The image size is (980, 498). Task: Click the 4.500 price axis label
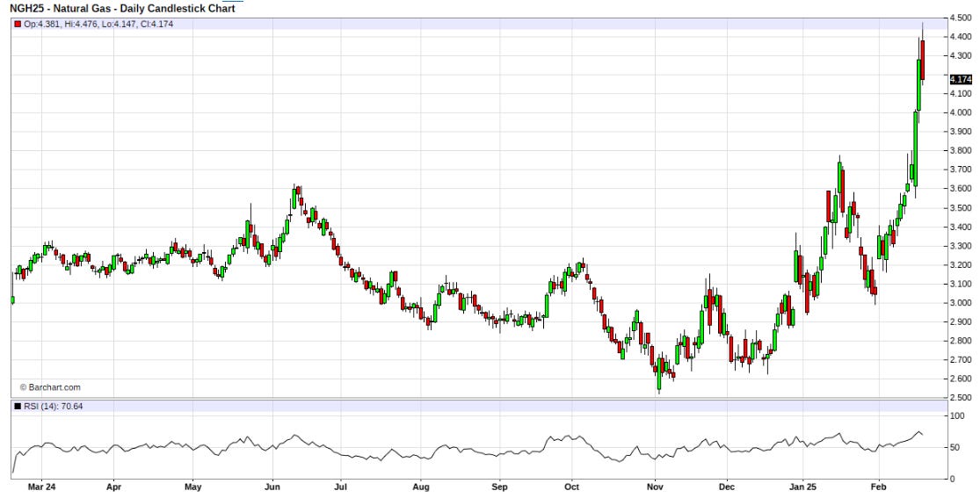[x=960, y=18]
